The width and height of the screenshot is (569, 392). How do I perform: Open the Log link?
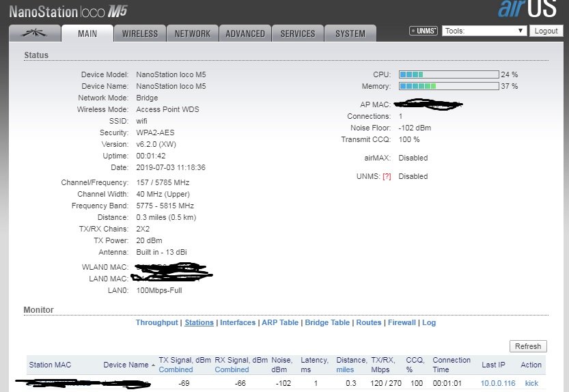[x=429, y=322]
